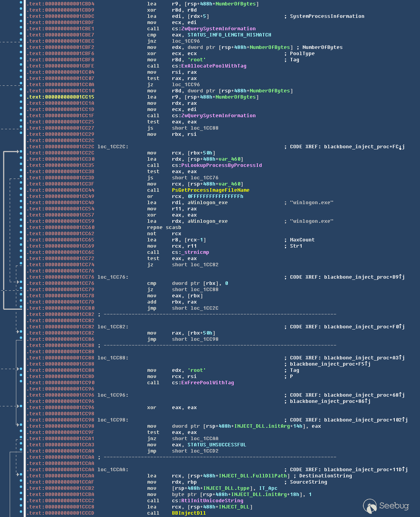Click xref blackbone_inject_proc+F5↑j

coord(330,364)
